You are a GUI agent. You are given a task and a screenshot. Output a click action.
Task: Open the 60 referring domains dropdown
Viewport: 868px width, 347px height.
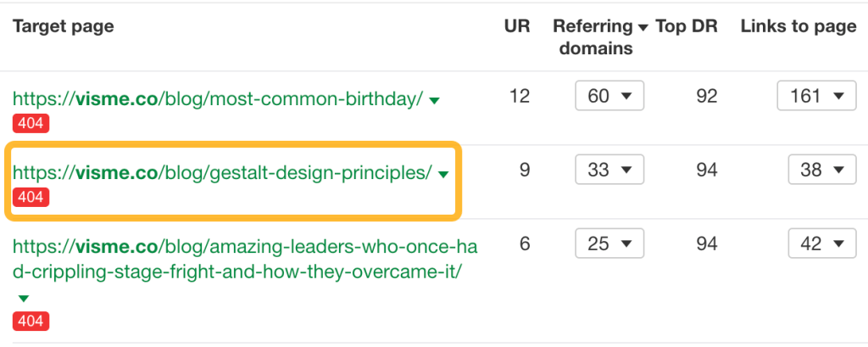[x=609, y=96]
